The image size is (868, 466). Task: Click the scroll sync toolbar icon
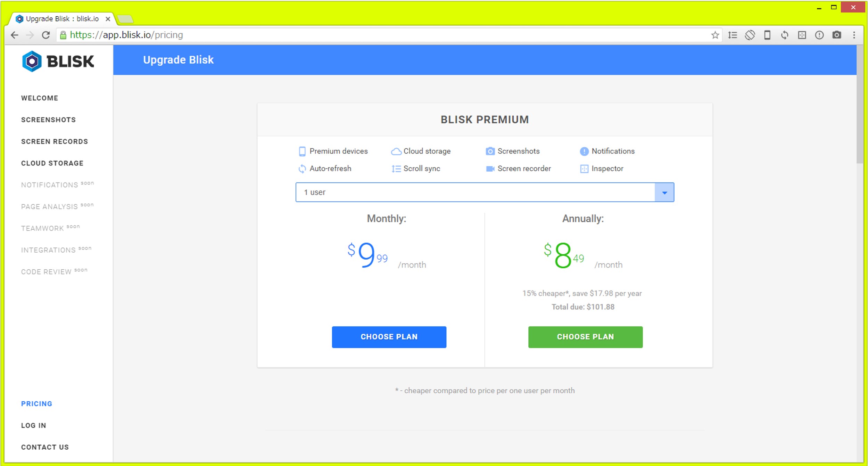(x=733, y=35)
